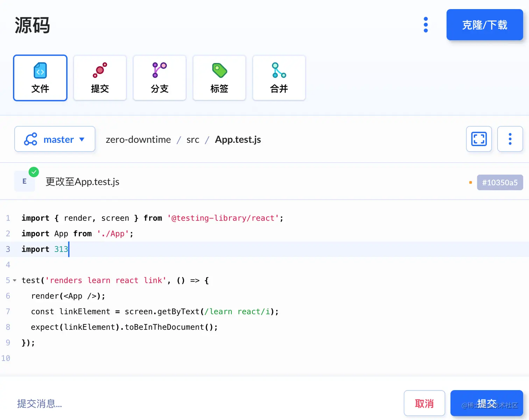The width and height of the screenshot is (529, 420).
Task: Open commit message 更改至App.test.js
Action: [83, 182]
